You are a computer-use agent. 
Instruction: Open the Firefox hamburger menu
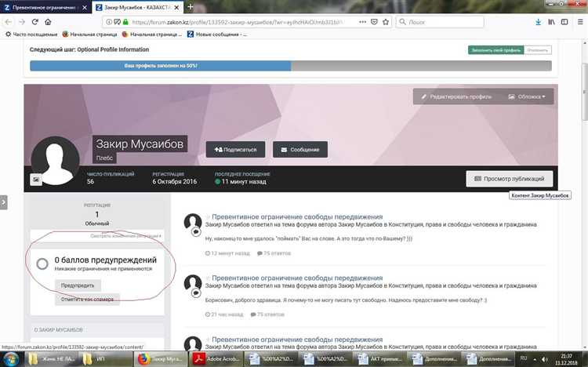click(579, 22)
